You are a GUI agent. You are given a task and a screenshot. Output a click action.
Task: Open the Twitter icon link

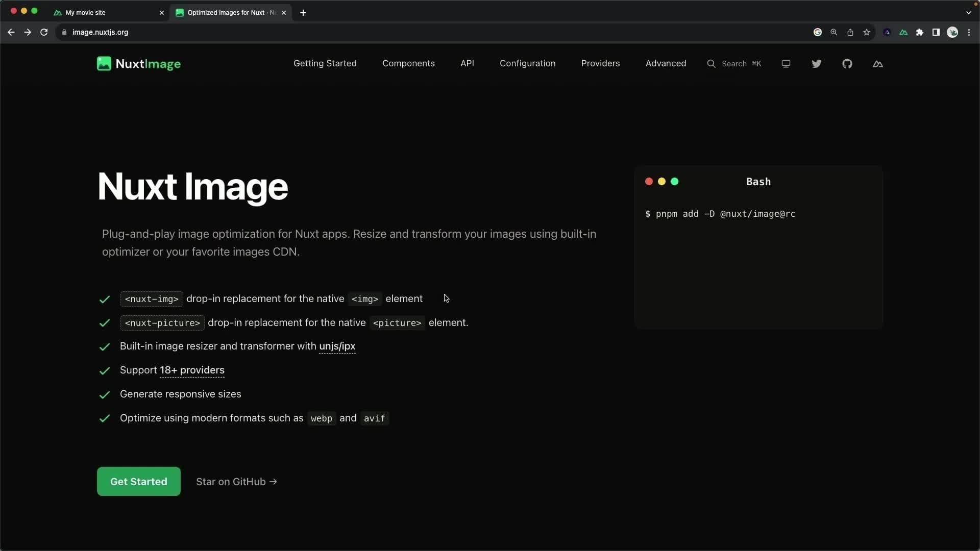(816, 64)
